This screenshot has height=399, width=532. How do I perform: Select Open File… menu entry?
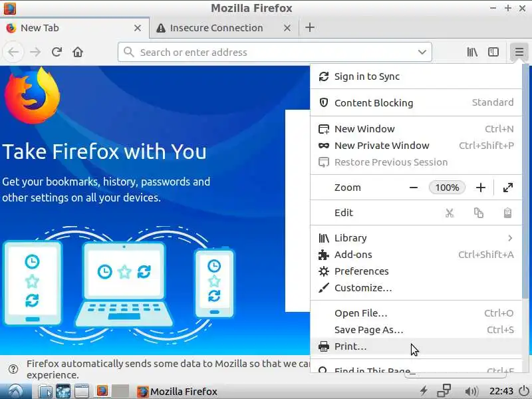pos(416,313)
